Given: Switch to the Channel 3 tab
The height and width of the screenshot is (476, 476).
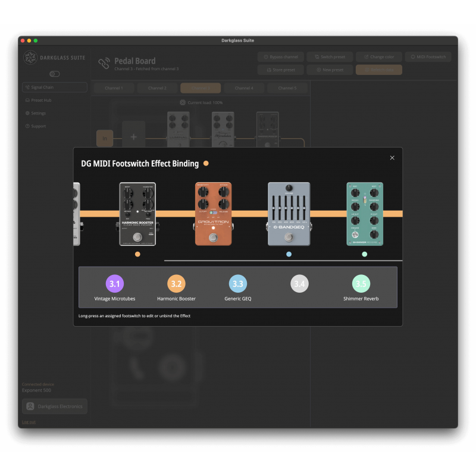Looking at the screenshot, I should pos(201,88).
